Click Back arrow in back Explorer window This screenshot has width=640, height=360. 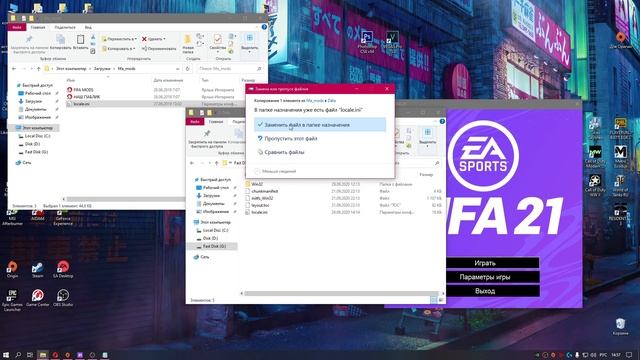pyautogui.click(x=14, y=69)
